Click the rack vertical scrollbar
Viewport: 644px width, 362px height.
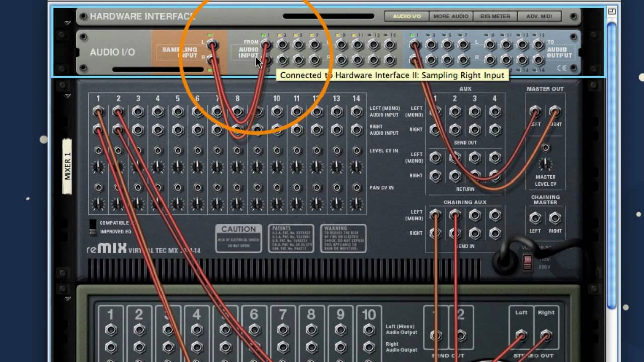[611, 166]
